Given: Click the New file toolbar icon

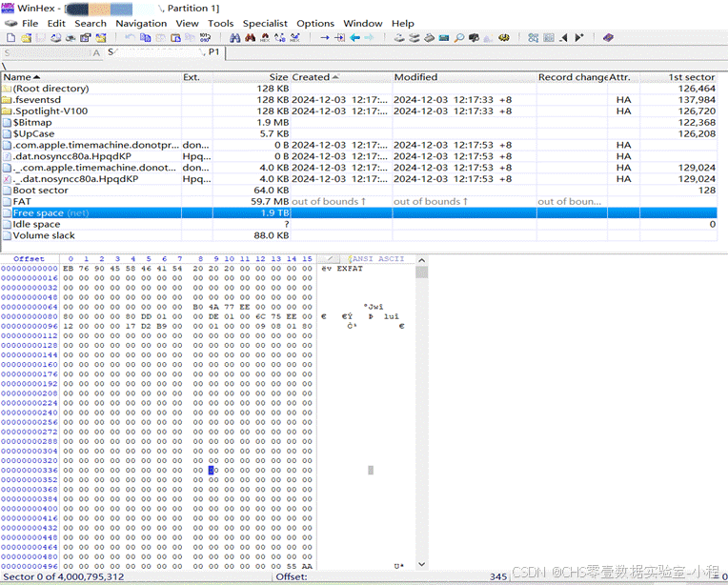Looking at the screenshot, I should tap(11, 38).
